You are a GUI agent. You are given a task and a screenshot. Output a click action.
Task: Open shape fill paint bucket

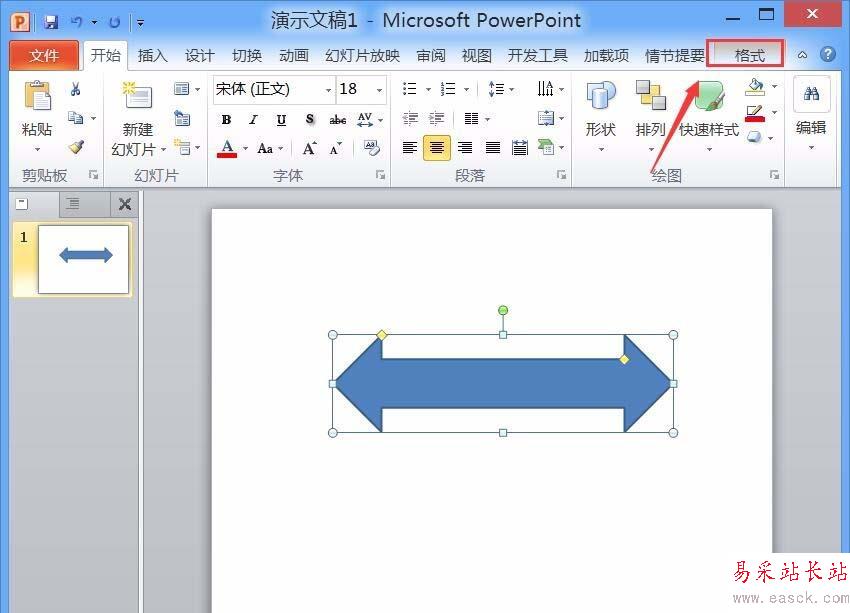click(755, 87)
